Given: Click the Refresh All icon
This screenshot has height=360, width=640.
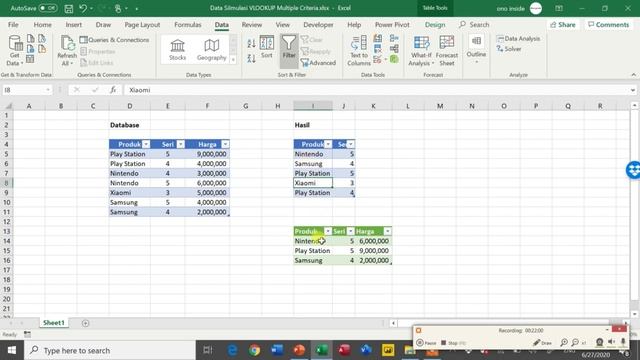Looking at the screenshot, I should 67,51.
